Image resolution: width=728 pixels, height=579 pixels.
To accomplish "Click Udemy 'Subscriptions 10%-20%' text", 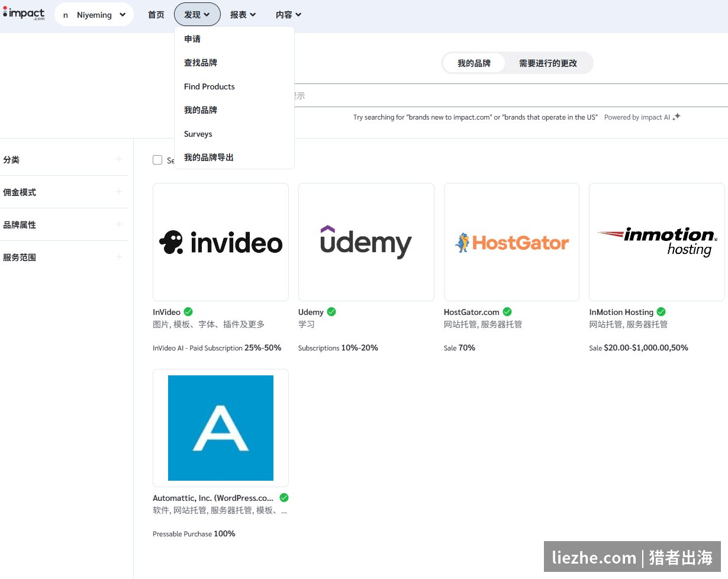I will [338, 348].
